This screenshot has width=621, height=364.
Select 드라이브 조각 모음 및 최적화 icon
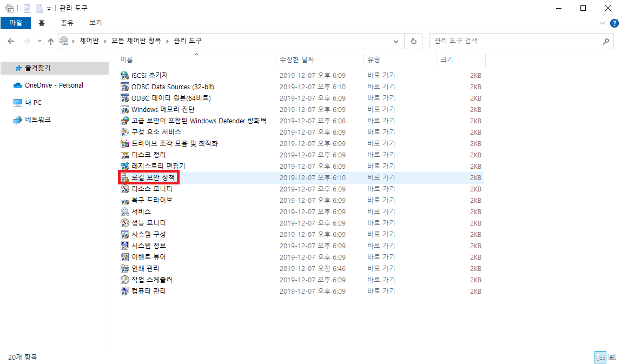pyautogui.click(x=125, y=143)
